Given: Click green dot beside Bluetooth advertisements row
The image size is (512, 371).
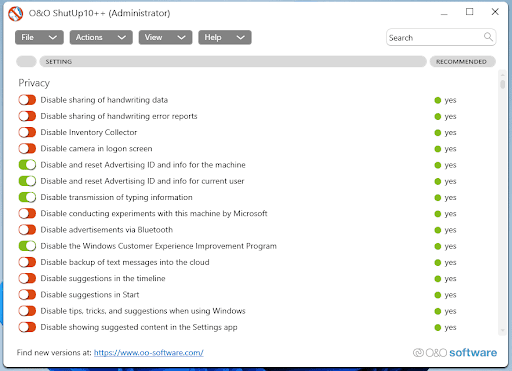Looking at the screenshot, I should (x=438, y=230).
